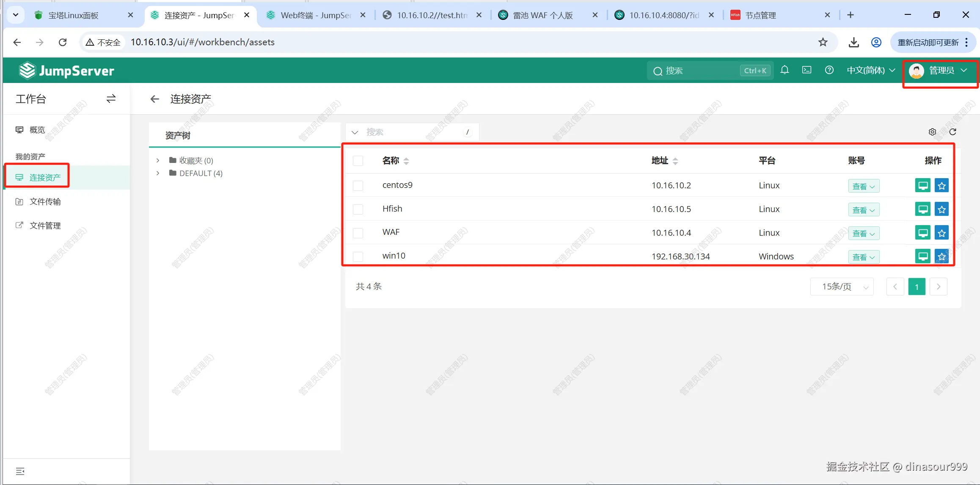Click connect icon for win10 asset
The width and height of the screenshot is (980, 485).
[x=922, y=256]
